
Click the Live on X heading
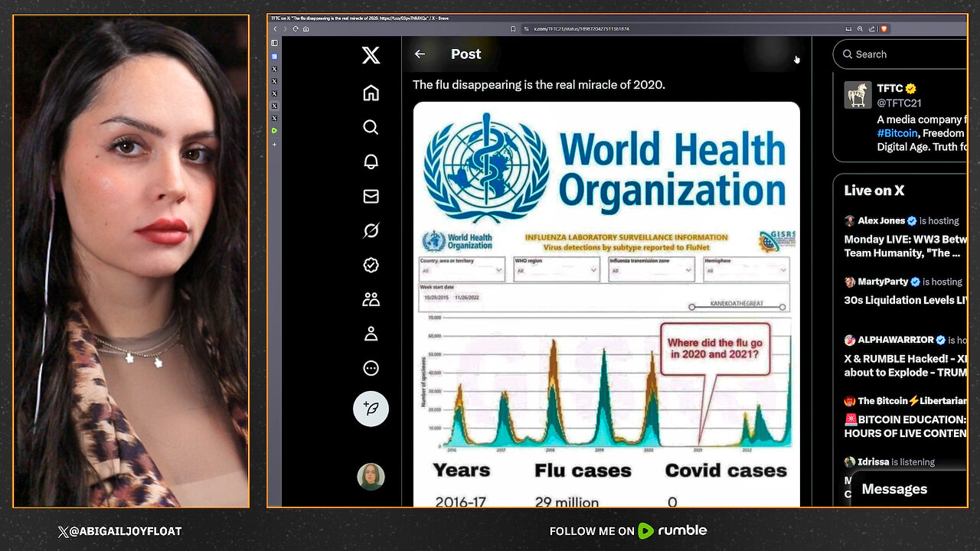(x=874, y=191)
